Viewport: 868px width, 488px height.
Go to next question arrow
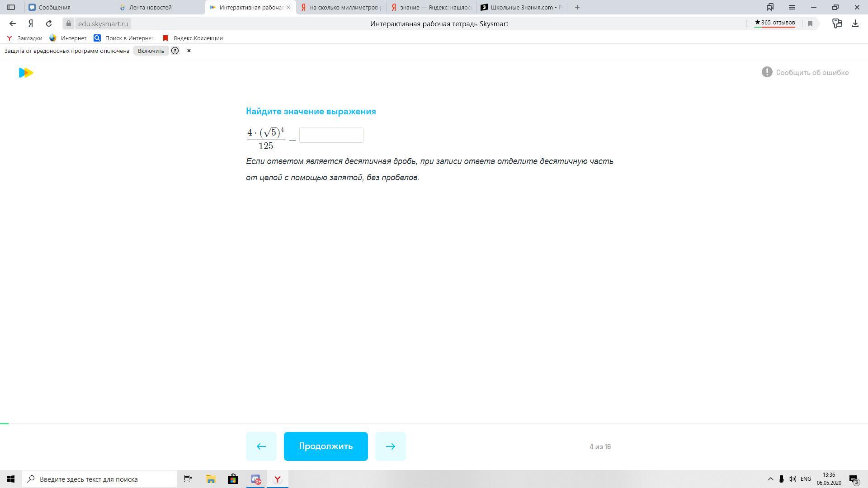390,446
